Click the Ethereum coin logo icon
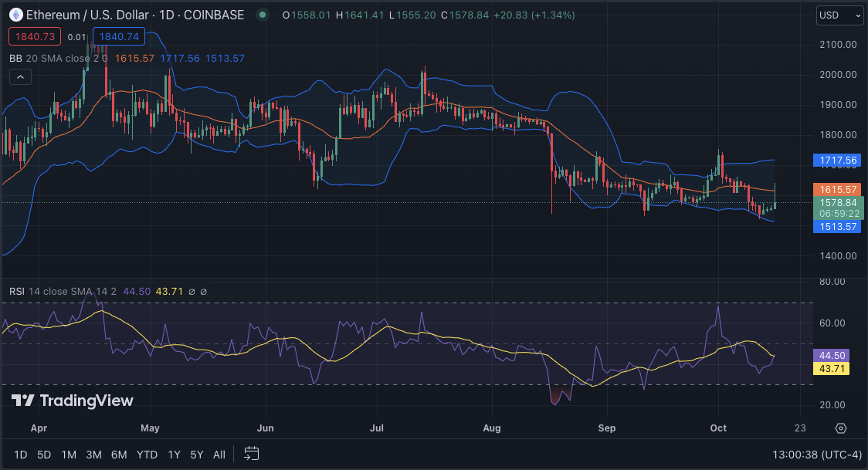The width and height of the screenshot is (868, 470). tap(16, 15)
